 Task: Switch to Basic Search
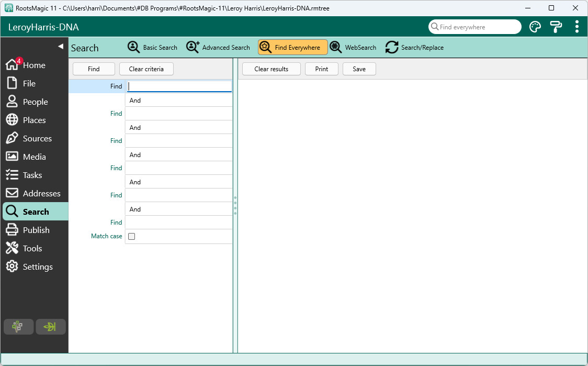152,47
